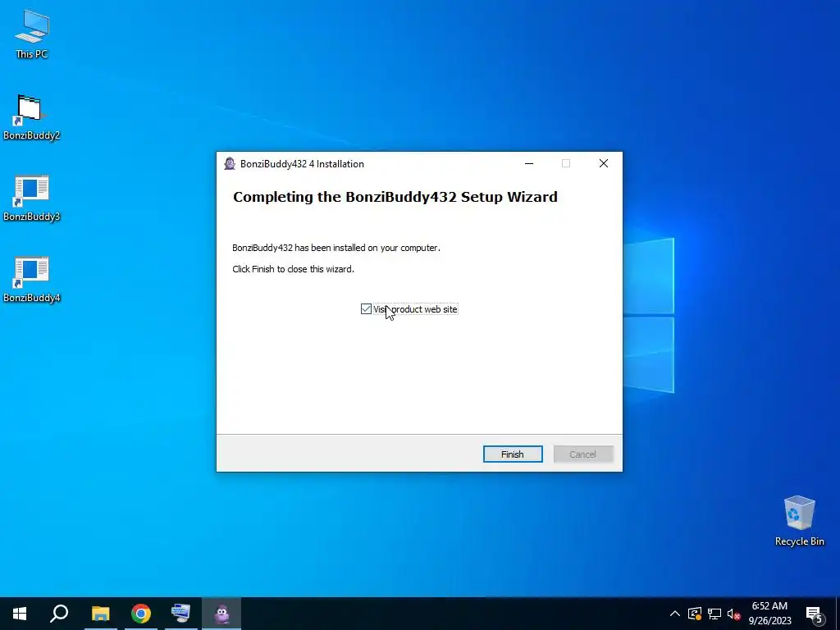The image size is (840, 630).
Task: Open taskbar Search magnifier
Action: coord(59,614)
